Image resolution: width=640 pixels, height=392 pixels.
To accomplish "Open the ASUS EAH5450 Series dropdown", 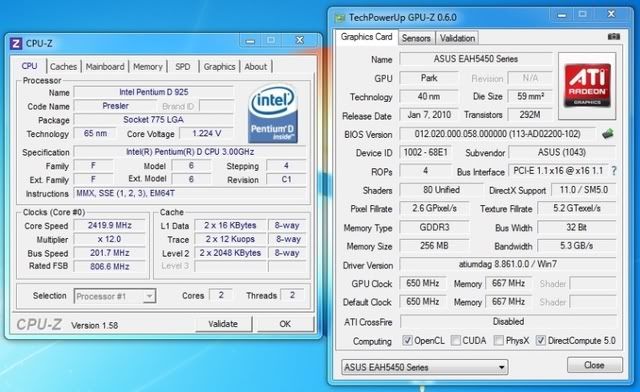I will point(424,367).
